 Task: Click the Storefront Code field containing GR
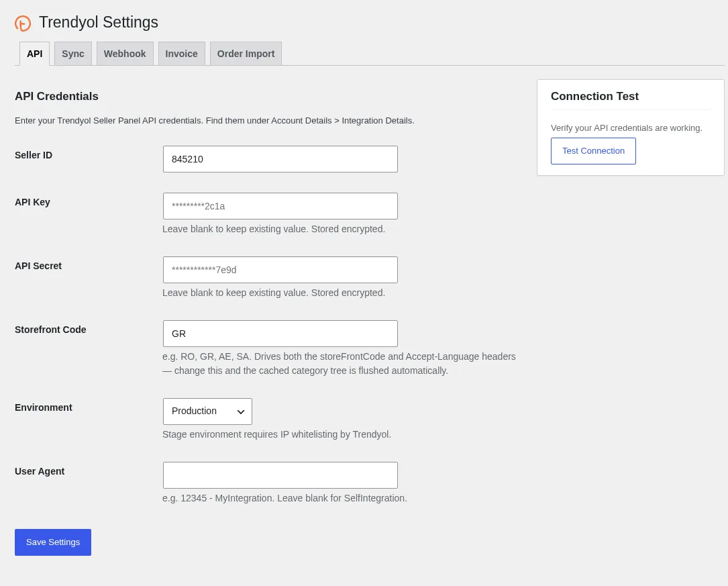(280, 334)
